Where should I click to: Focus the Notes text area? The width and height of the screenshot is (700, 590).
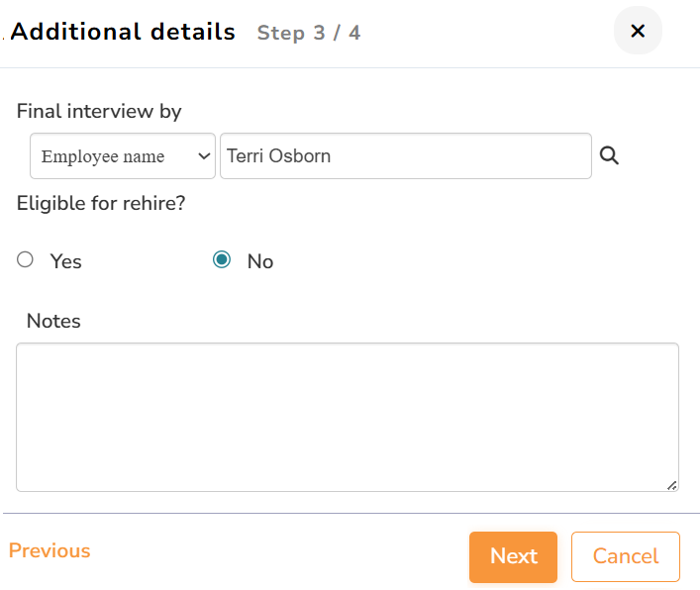pos(347,417)
